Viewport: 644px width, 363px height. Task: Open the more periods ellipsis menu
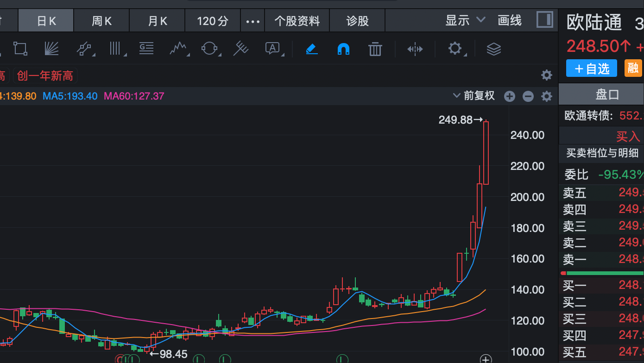[253, 21]
